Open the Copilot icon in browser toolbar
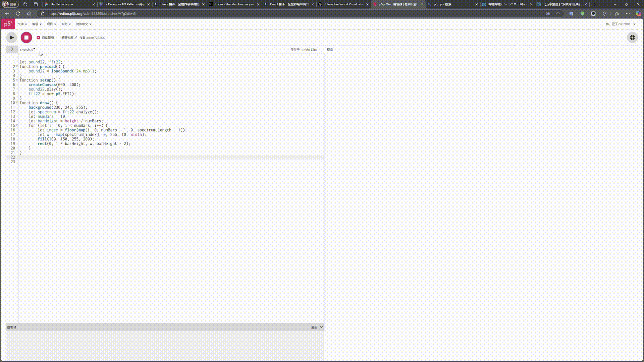Screen dimensions: 644x362 [638, 14]
